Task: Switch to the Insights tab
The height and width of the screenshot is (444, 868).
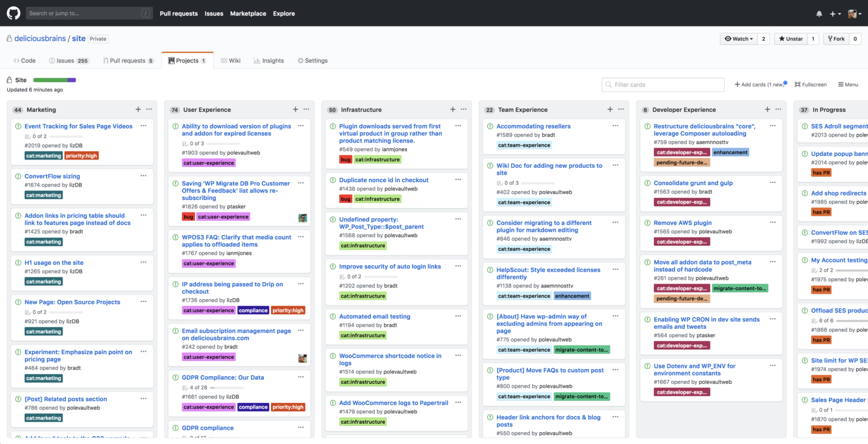Action: pyautogui.click(x=269, y=60)
